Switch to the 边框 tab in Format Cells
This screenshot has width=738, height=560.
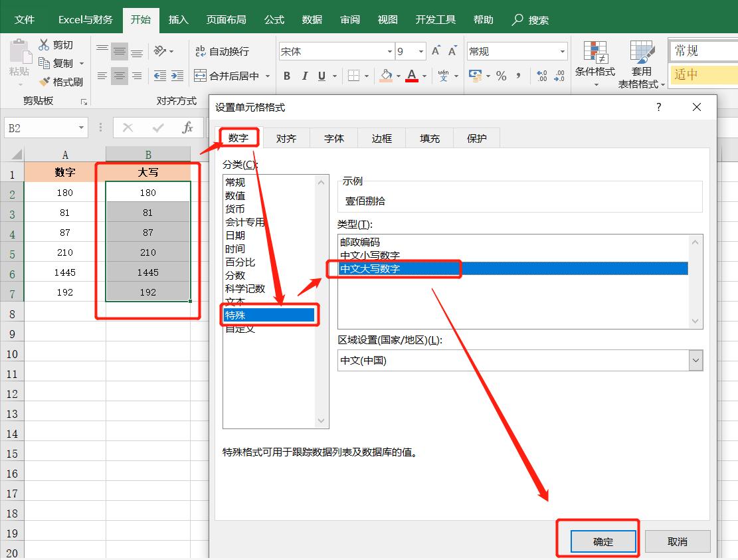[381, 138]
